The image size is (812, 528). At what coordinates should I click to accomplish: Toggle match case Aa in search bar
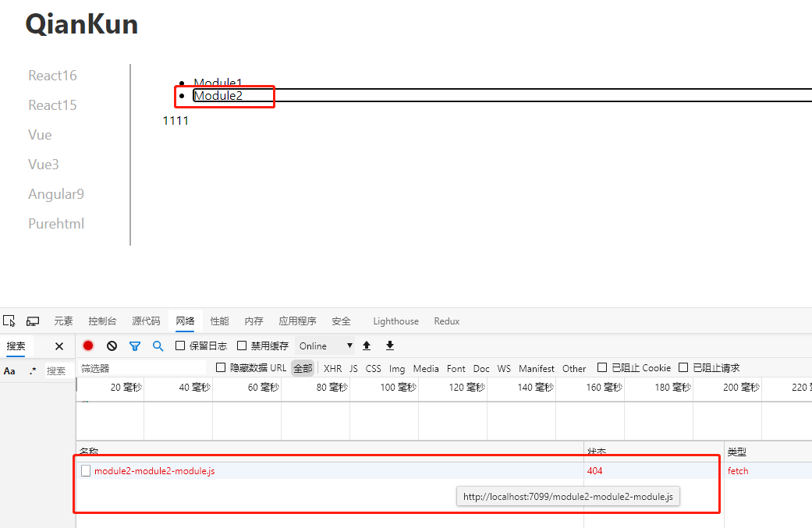coord(11,370)
